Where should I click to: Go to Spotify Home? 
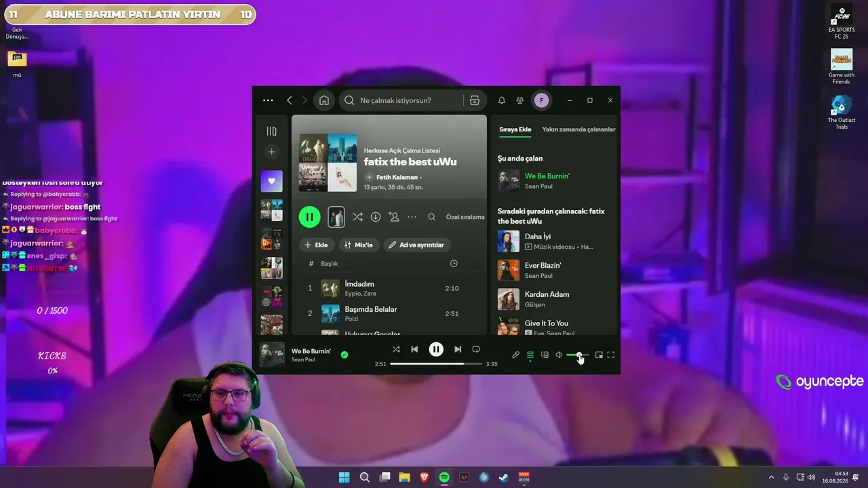pos(324,100)
